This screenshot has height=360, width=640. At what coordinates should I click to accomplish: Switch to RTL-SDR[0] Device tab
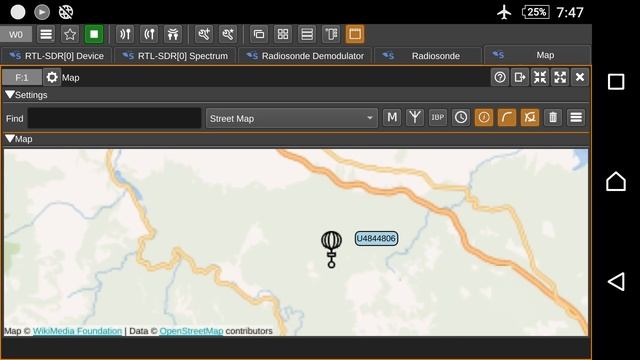[x=57, y=56]
